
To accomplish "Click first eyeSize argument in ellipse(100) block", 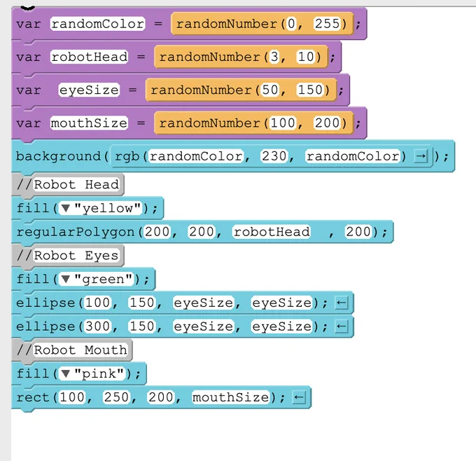I will (x=204, y=303).
